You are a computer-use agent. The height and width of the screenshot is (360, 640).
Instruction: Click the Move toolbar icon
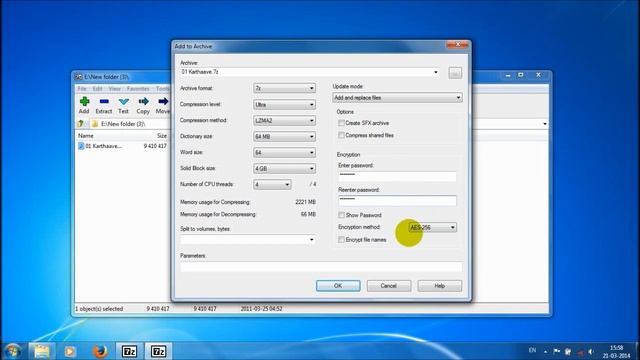[163, 105]
